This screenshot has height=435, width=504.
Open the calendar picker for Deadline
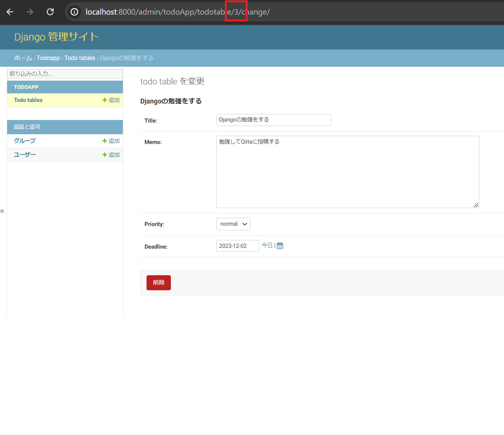(280, 245)
